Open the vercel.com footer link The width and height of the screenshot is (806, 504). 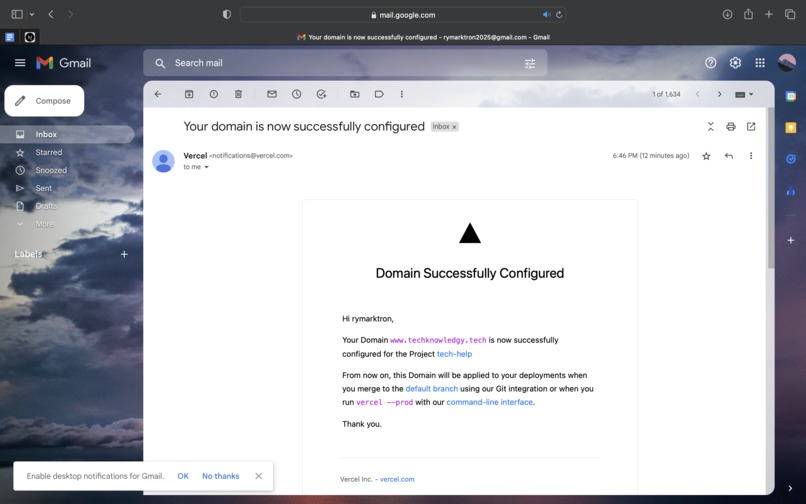397,479
